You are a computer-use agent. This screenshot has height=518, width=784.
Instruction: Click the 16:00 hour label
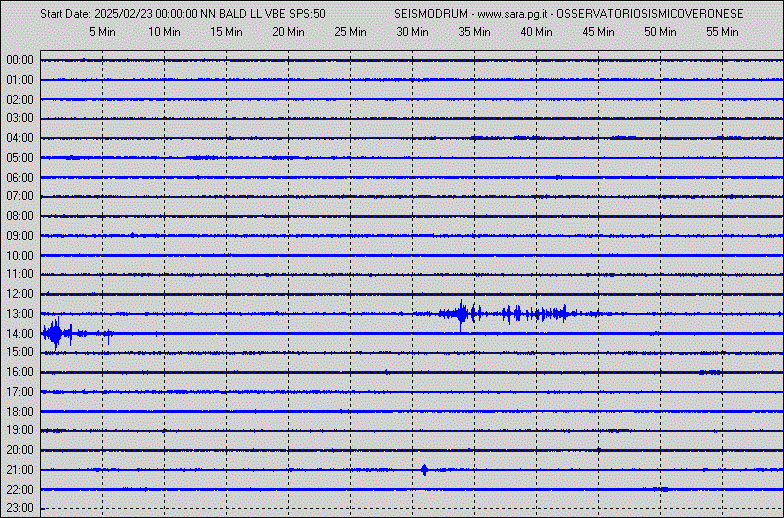(x=20, y=372)
